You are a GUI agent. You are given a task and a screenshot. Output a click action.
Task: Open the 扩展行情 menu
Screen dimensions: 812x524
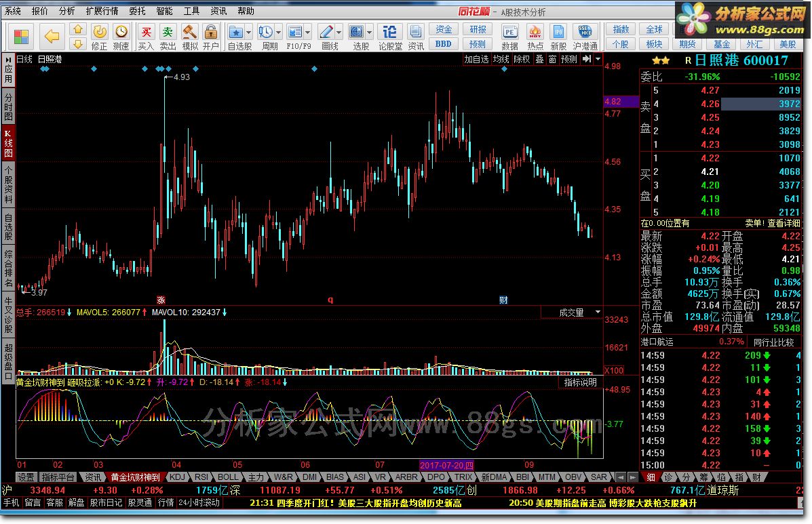point(102,11)
